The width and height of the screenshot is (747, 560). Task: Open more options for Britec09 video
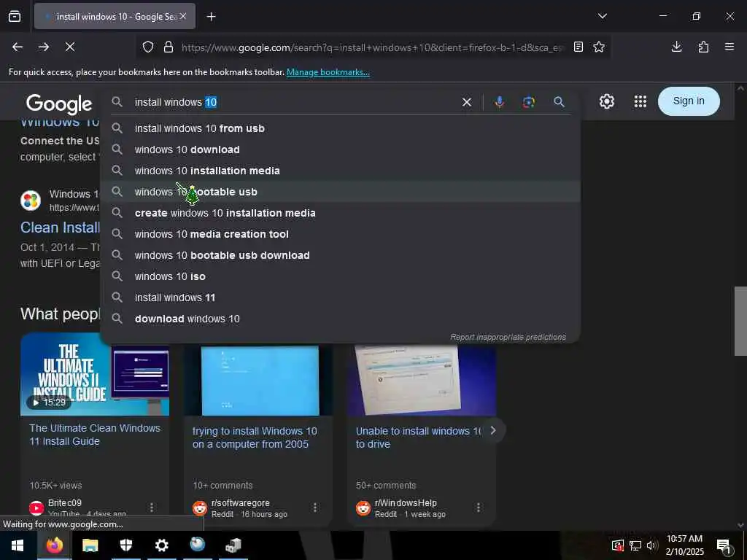tap(152, 507)
